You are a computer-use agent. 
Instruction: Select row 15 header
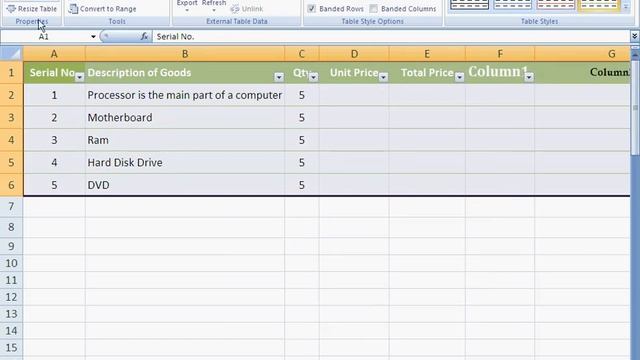(11, 348)
